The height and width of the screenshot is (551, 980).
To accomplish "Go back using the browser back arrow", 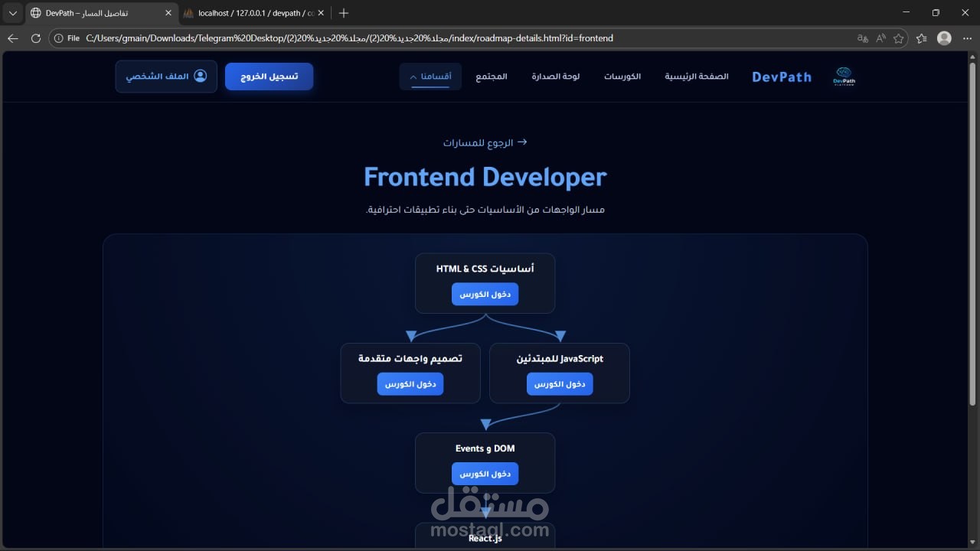I will 13,38.
